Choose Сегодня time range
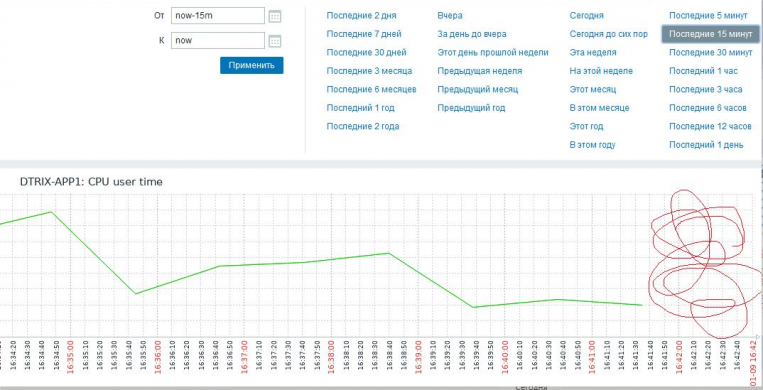This screenshot has width=763, height=390. coord(586,16)
